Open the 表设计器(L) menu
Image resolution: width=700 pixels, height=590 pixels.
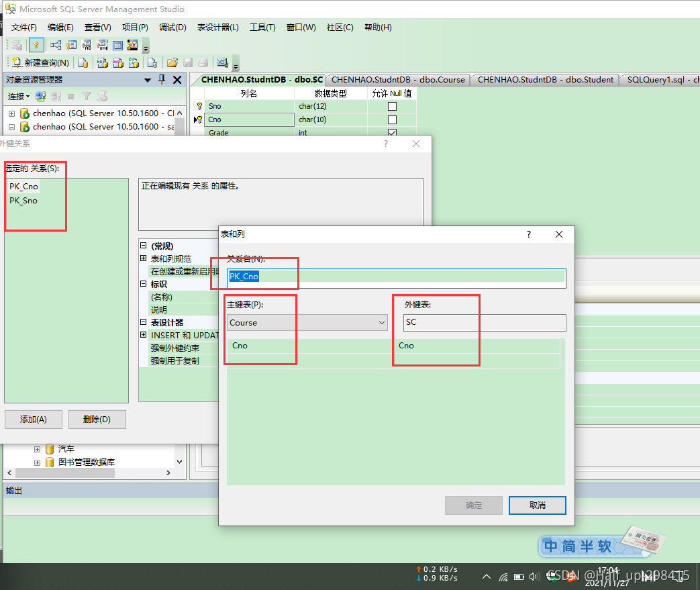(218, 28)
